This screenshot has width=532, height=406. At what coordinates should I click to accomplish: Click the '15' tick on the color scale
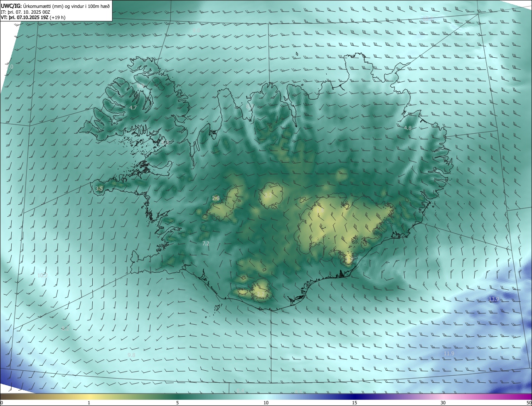[355, 403]
